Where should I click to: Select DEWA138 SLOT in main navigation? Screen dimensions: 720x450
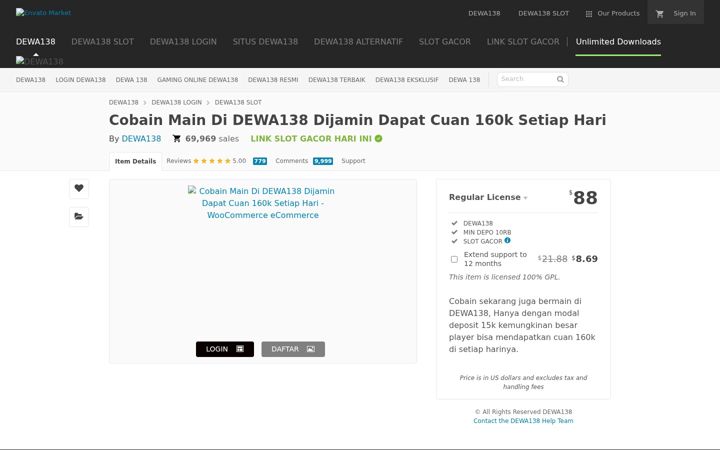pos(102,41)
